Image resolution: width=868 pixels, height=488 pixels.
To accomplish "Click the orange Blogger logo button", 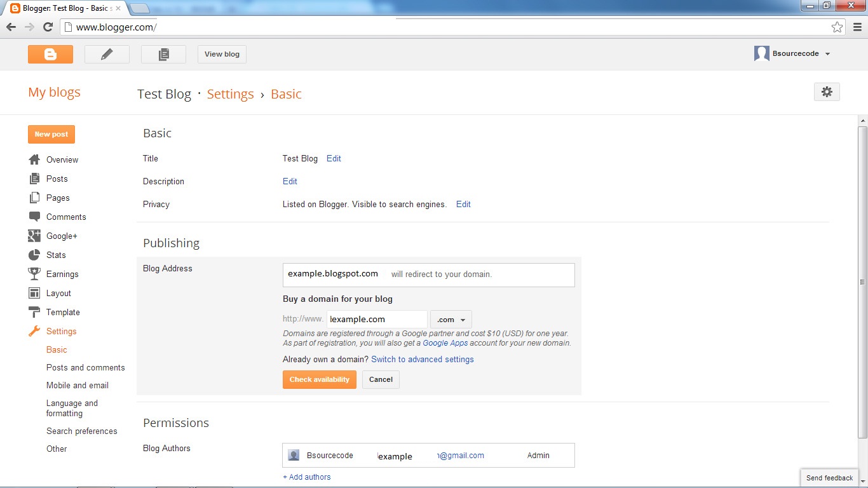I will click(50, 54).
